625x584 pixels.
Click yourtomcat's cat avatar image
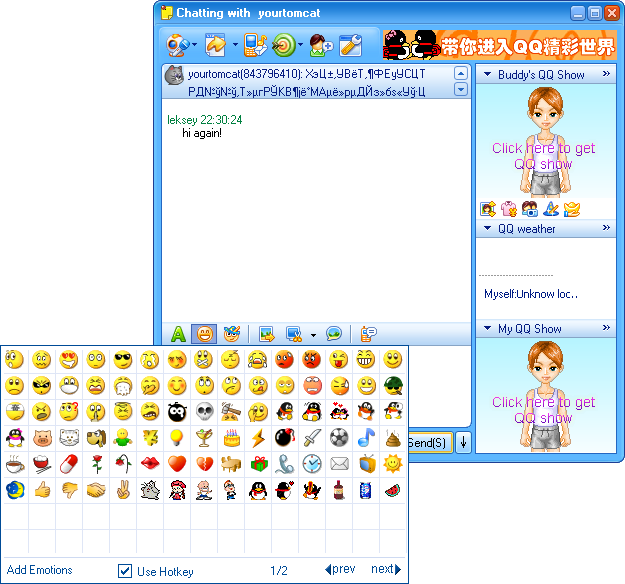174,75
